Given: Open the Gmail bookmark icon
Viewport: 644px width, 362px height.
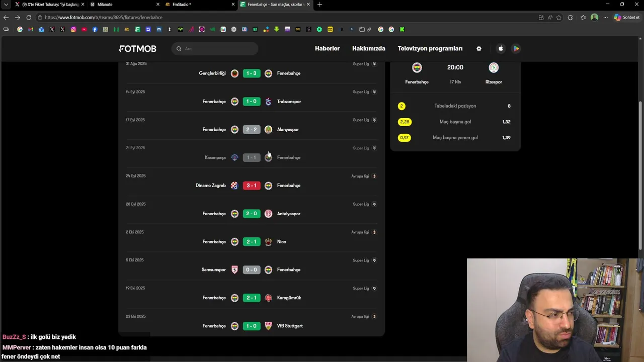Looking at the screenshot, I should (x=31, y=30).
